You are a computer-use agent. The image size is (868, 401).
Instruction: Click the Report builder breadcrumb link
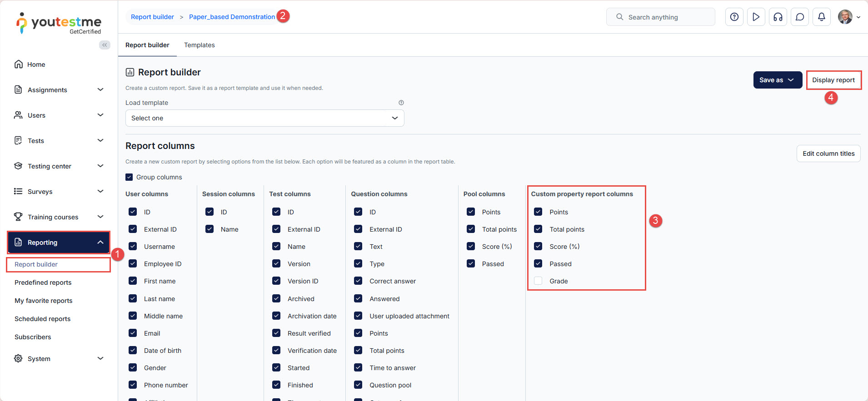click(x=152, y=17)
